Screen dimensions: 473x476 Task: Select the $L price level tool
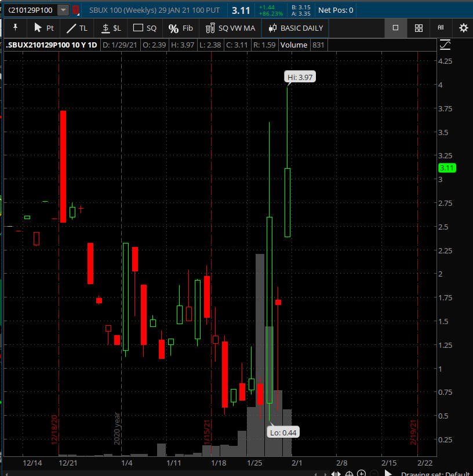[111, 28]
